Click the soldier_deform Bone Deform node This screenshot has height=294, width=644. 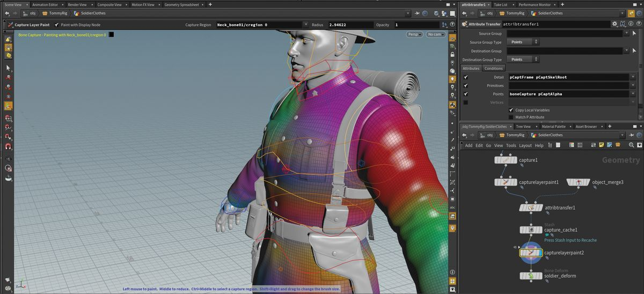[531, 276]
